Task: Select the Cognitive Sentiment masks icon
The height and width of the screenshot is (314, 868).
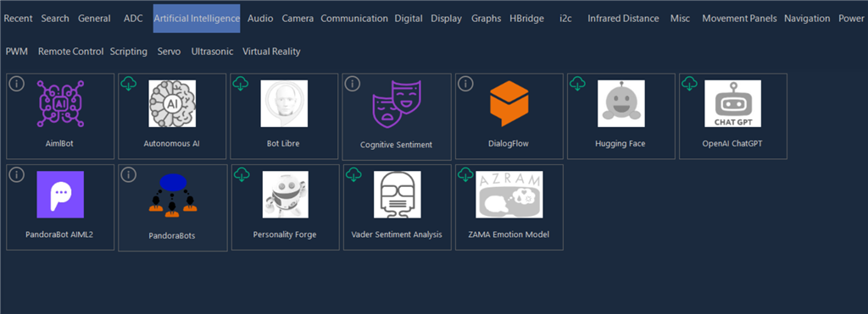Action: point(397,103)
